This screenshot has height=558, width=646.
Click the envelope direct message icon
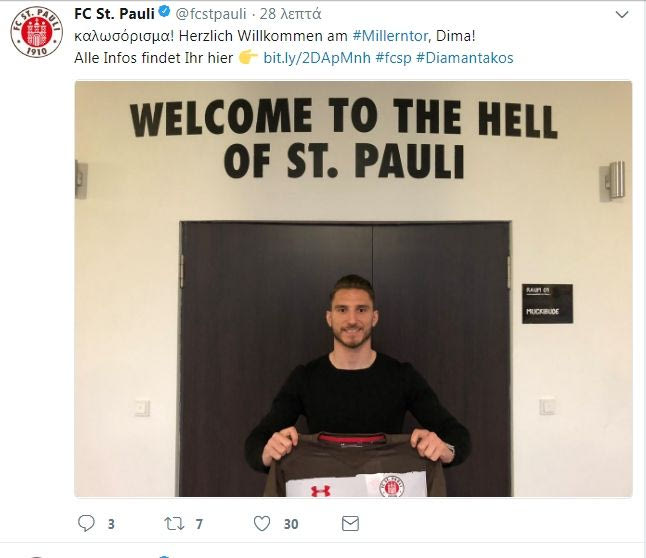[350, 523]
